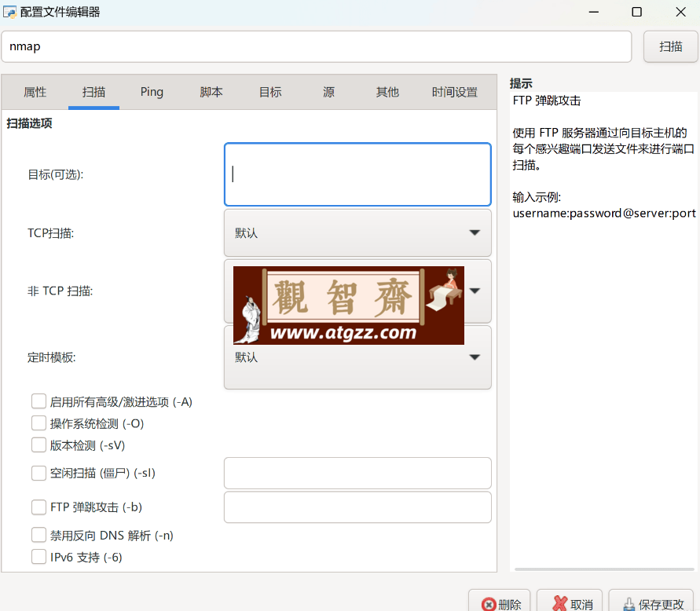Focus the 目标(可选) input field

click(x=357, y=174)
